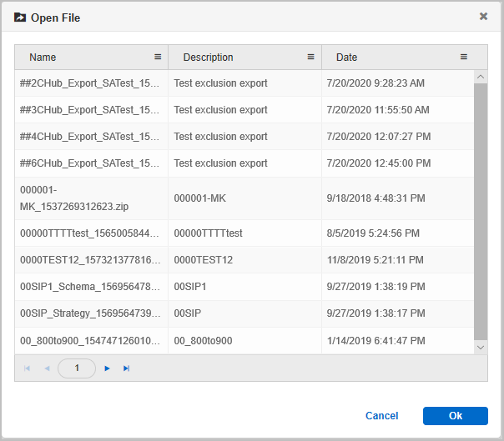This screenshot has width=504, height=441.
Task: Select the 00SIP1_Schema file row
Action: click(244, 287)
